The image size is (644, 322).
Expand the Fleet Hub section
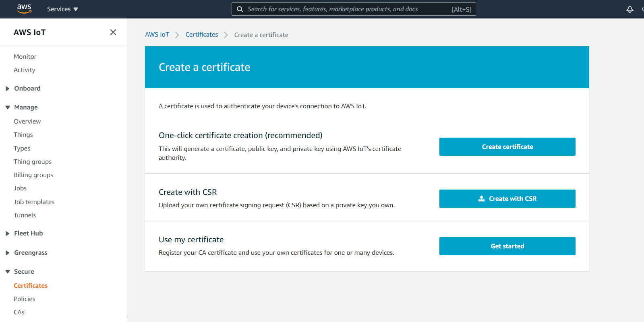pyautogui.click(x=7, y=233)
